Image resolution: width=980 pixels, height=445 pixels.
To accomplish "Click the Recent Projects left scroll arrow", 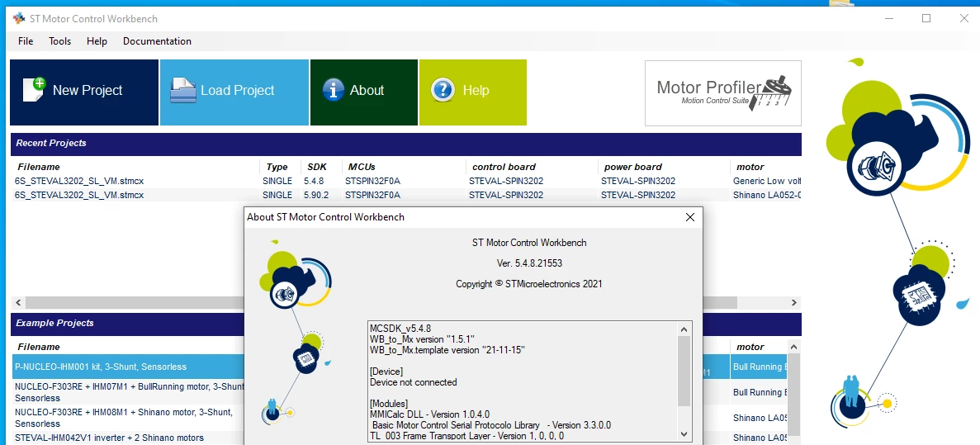I will [x=19, y=302].
